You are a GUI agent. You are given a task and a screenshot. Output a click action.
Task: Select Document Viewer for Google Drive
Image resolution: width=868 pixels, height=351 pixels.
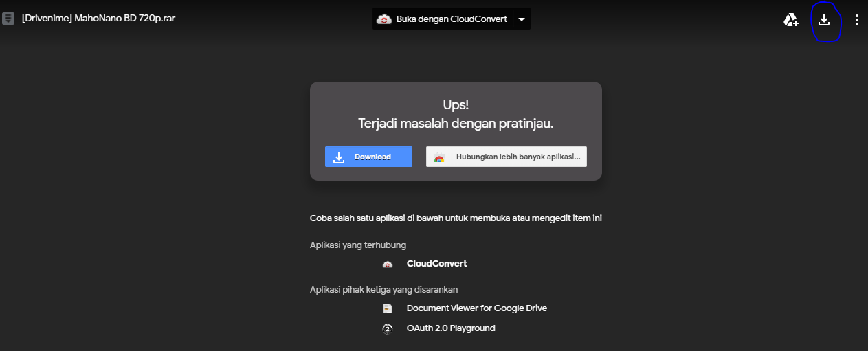[x=477, y=308]
